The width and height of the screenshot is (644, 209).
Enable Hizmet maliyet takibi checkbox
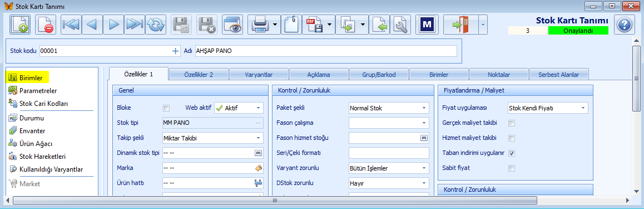pos(512,138)
